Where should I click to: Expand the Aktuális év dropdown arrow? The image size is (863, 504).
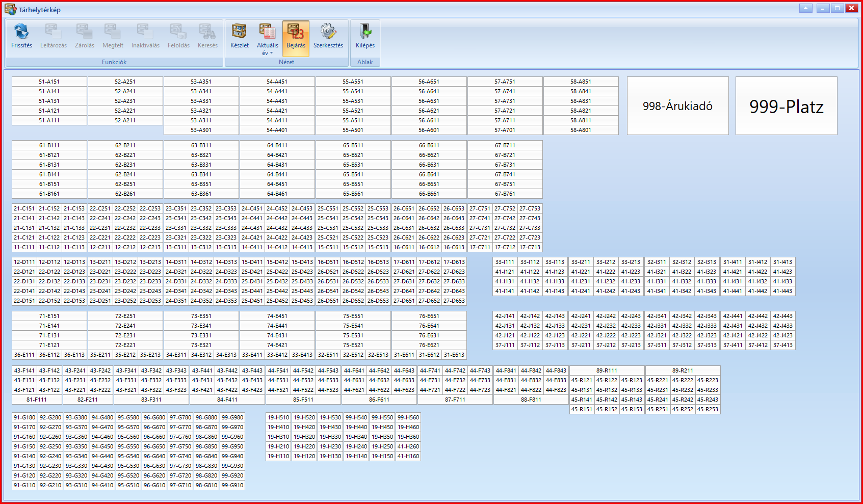(271, 53)
